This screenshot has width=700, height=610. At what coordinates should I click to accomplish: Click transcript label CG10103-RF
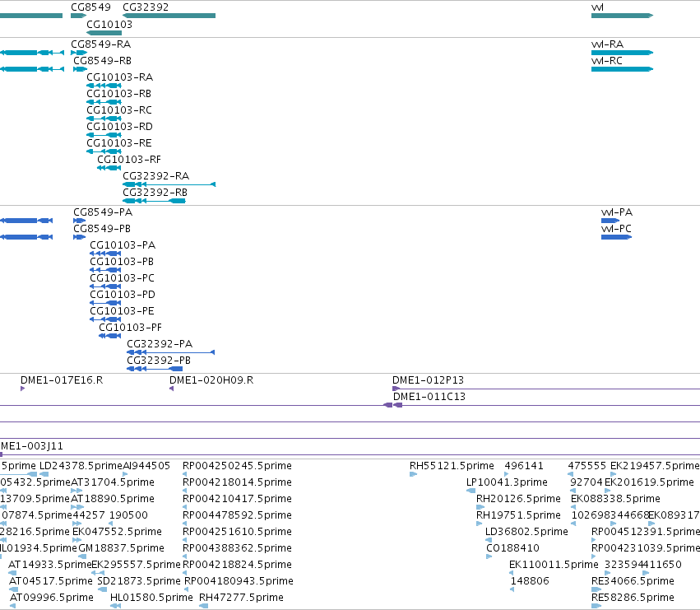129,160
